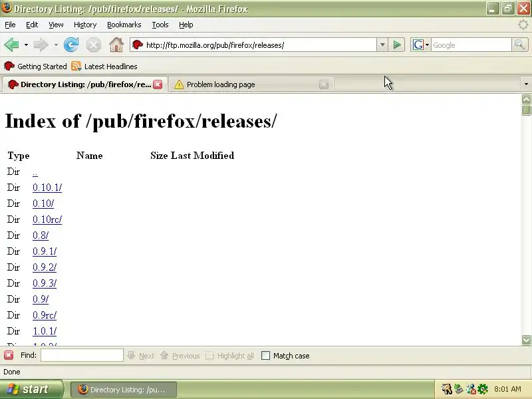Open the Windows Start menu
Screen dimensions: 532x399
31,389
